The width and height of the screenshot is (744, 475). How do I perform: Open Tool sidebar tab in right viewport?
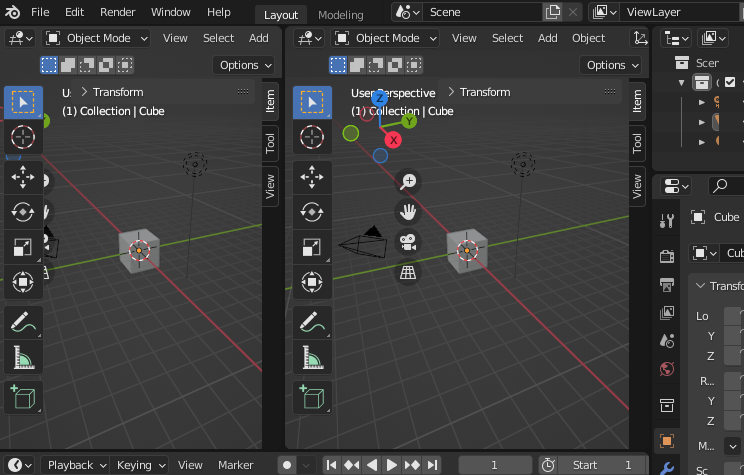(637, 143)
